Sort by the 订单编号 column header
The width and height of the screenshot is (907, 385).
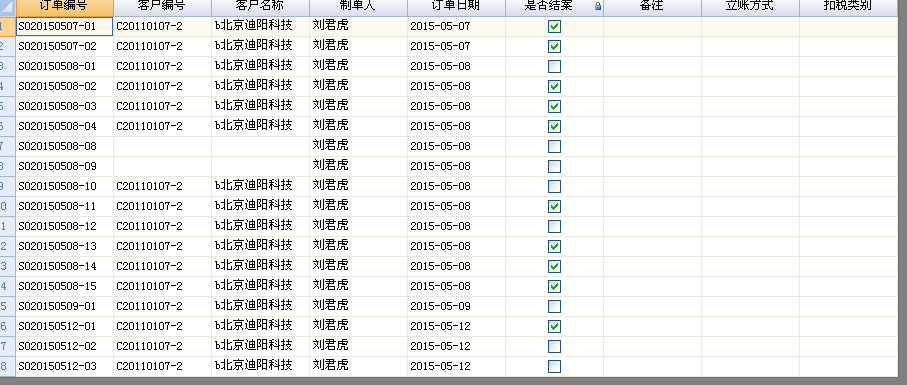click(x=65, y=7)
